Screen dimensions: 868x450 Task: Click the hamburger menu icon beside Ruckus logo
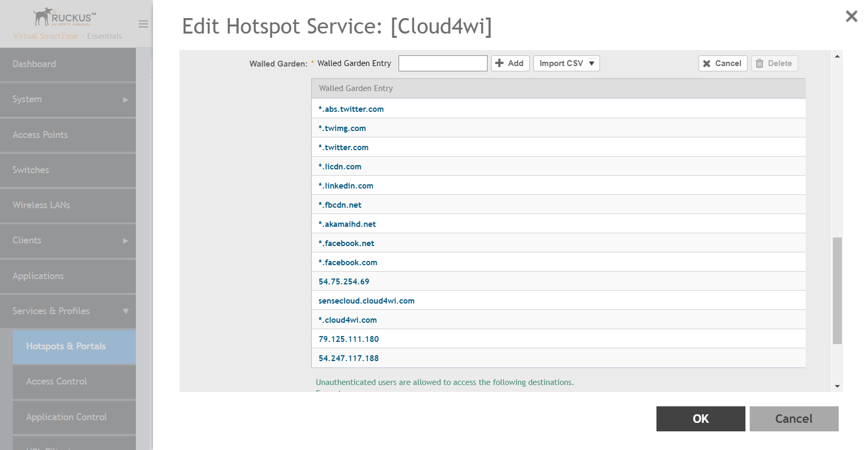[143, 24]
